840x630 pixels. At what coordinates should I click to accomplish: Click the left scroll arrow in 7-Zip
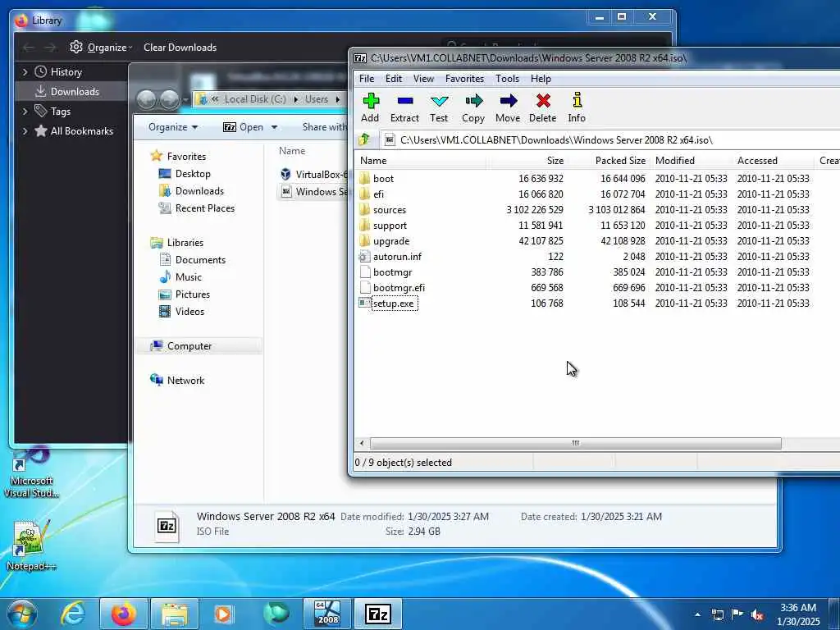pos(362,443)
